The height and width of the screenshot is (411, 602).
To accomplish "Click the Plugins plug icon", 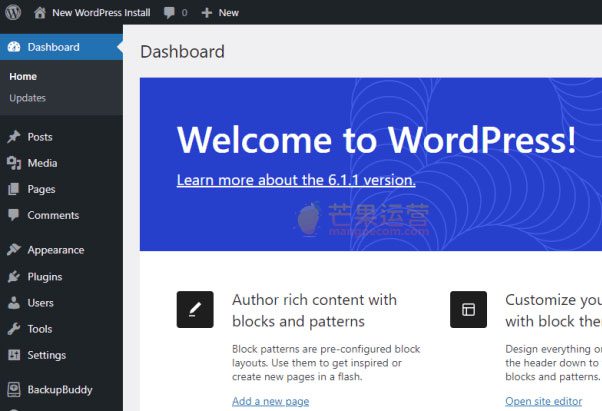I will pos(14,276).
